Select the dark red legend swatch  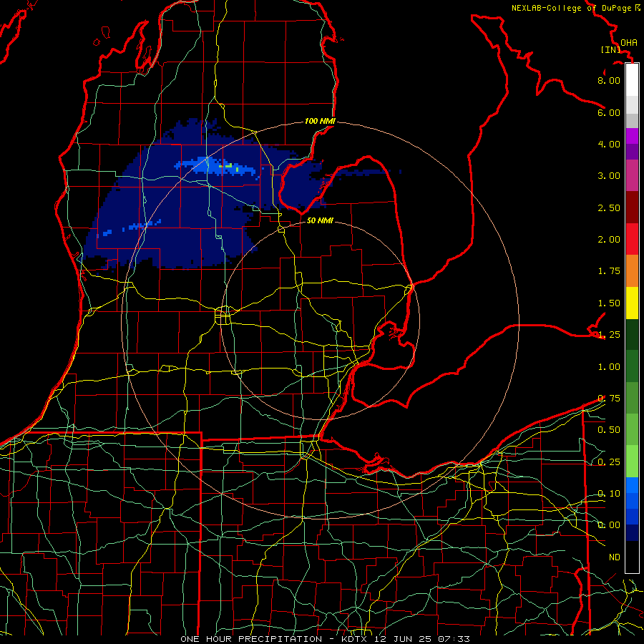[632, 208]
